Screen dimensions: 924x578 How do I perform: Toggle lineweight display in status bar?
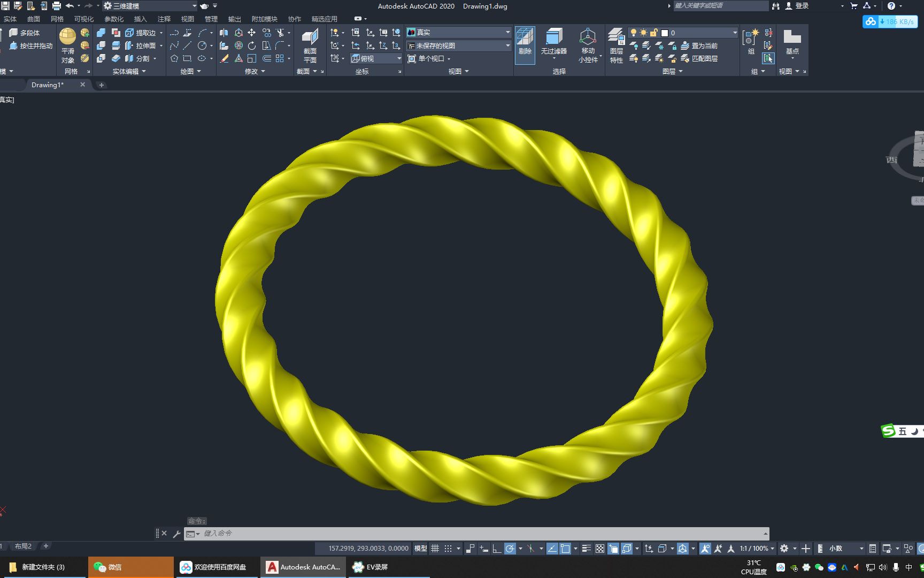(x=587, y=549)
